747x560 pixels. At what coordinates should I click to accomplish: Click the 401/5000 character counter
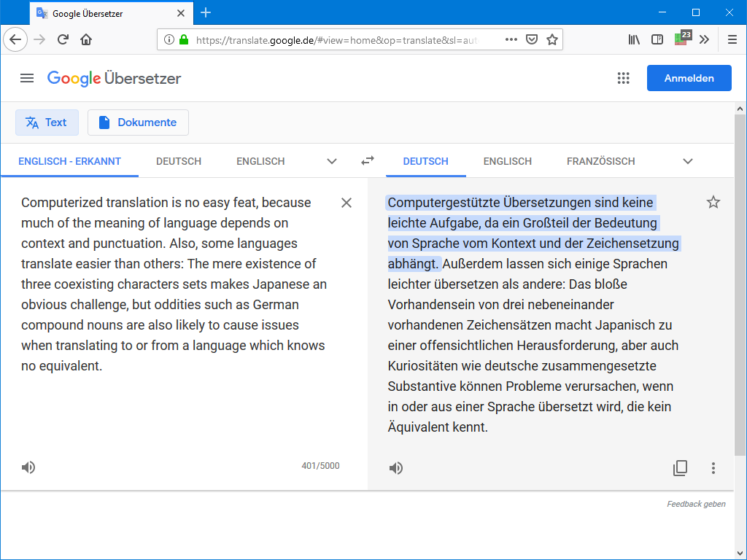pyautogui.click(x=321, y=466)
